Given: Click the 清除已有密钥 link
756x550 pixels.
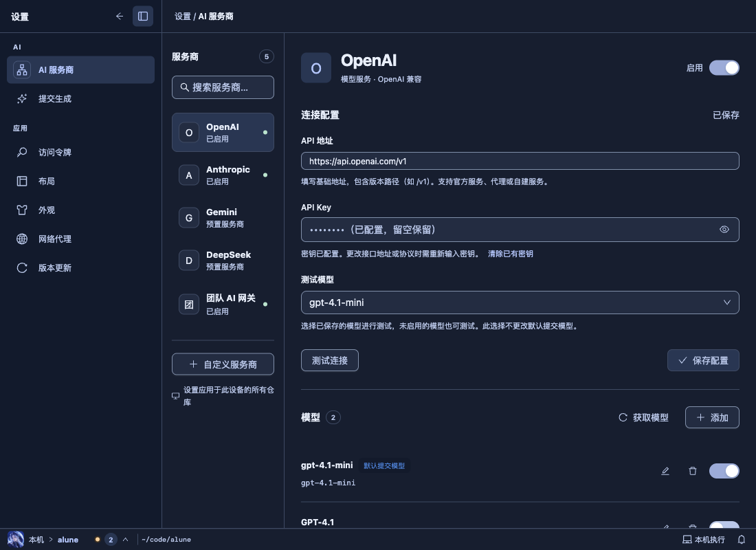Looking at the screenshot, I should tap(510, 254).
